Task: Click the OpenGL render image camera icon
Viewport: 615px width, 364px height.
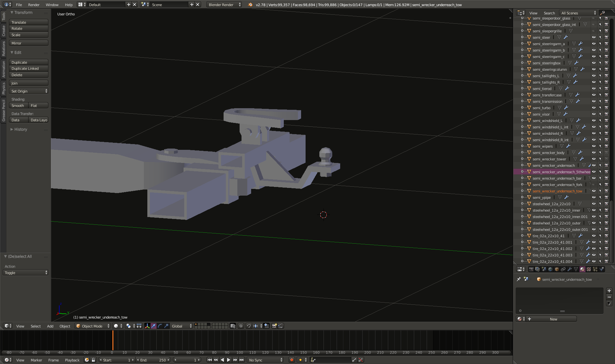Action: pos(275,326)
